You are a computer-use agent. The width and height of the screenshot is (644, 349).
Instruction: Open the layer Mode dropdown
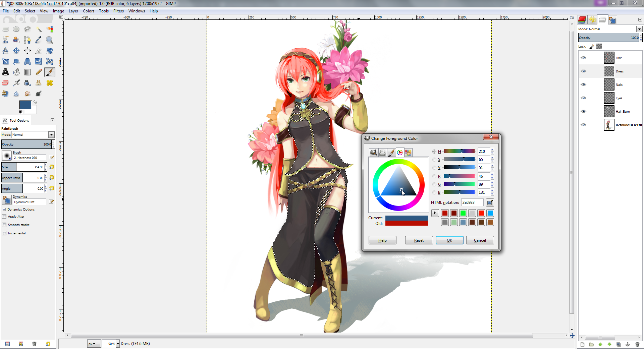pos(639,29)
